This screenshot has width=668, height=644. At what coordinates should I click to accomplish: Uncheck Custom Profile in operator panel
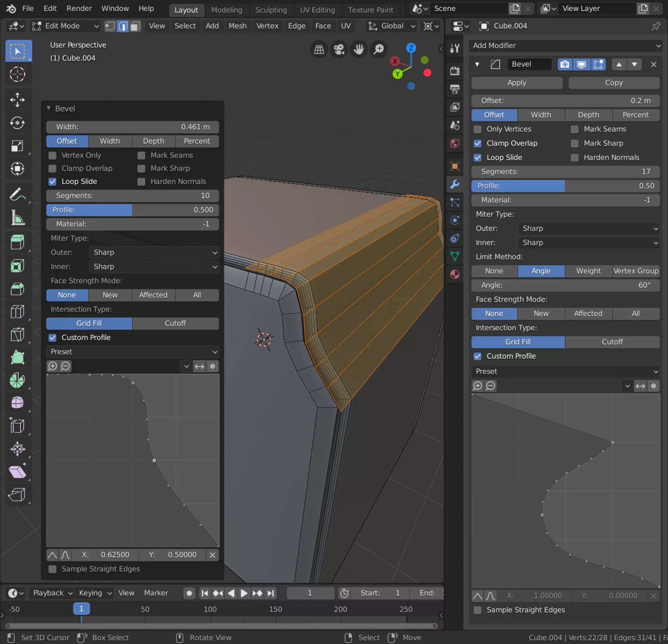coord(52,338)
